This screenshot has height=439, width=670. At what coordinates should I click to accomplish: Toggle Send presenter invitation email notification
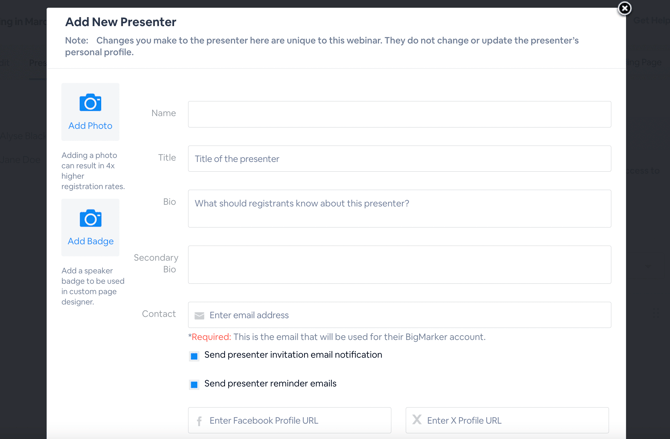194,356
